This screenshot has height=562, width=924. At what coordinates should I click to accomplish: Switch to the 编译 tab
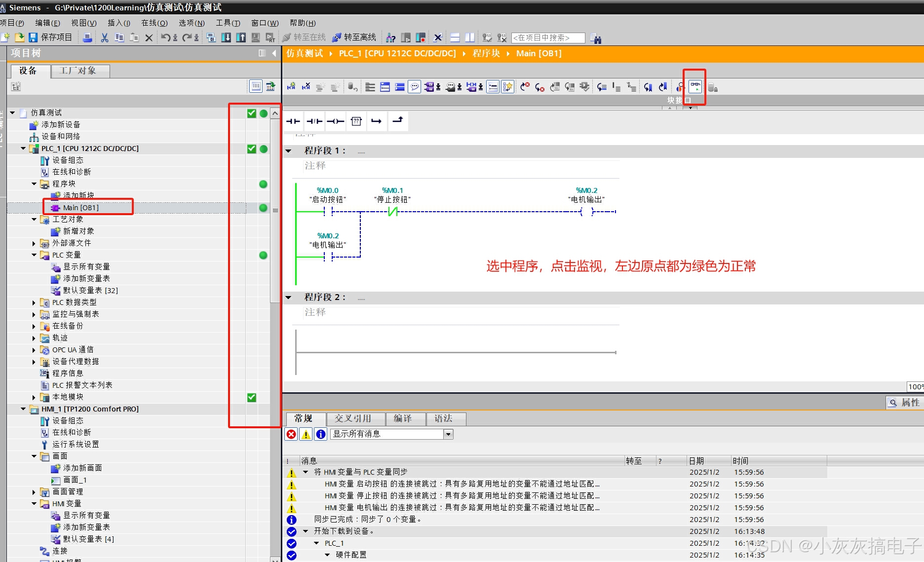pos(405,419)
